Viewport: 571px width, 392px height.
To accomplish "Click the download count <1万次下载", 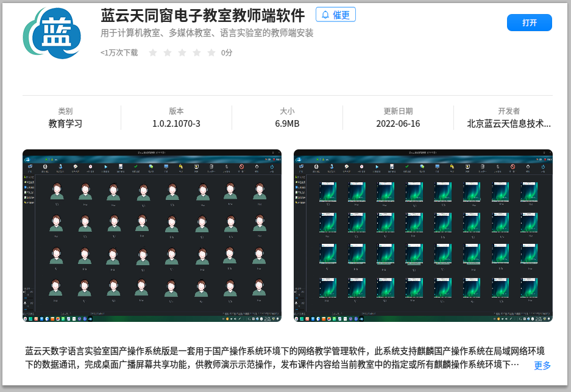I will (x=119, y=53).
